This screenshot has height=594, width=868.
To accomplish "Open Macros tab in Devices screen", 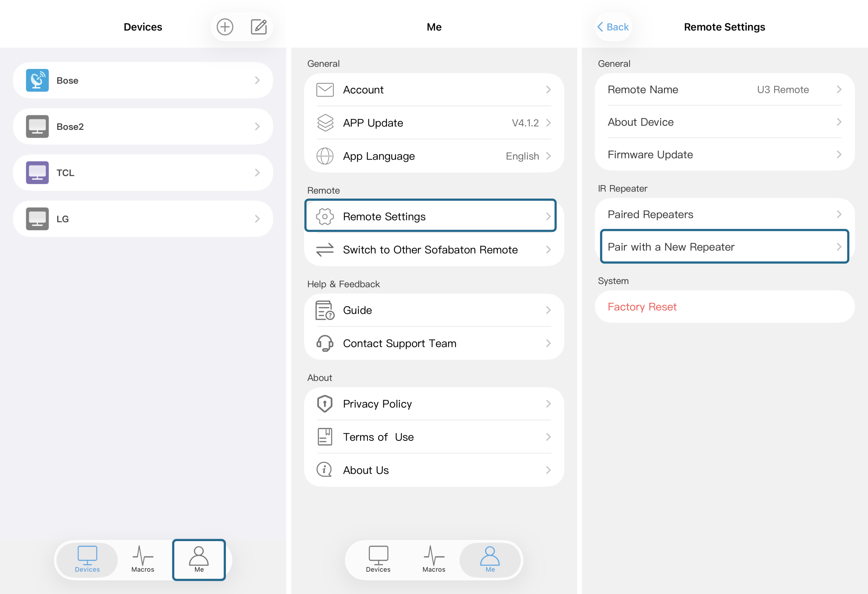I will tap(143, 560).
